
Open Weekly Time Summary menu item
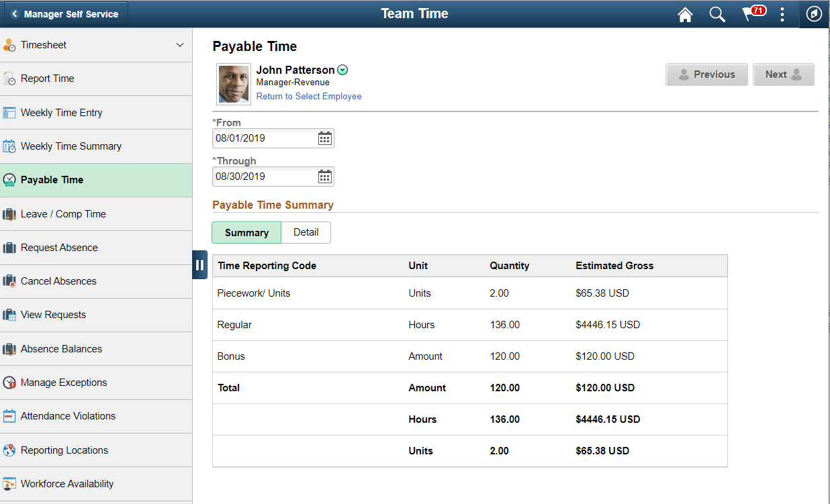(x=96, y=146)
